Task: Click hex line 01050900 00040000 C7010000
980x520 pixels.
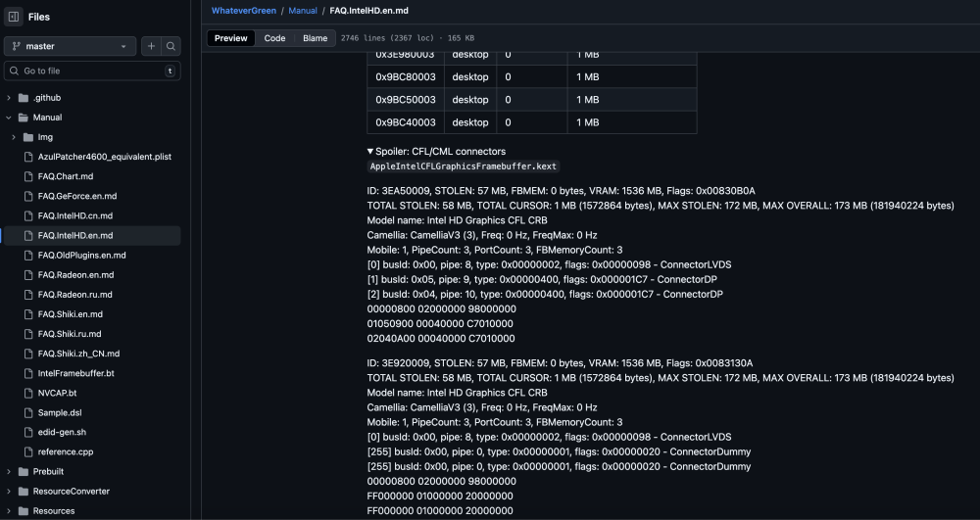Action: click(440, 324)
